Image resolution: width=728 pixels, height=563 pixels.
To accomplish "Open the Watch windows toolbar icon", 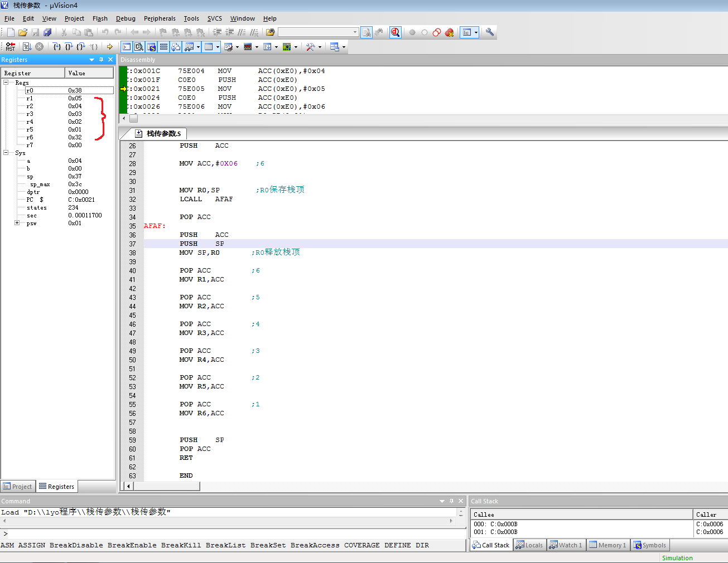I will (x=189, y=47).
